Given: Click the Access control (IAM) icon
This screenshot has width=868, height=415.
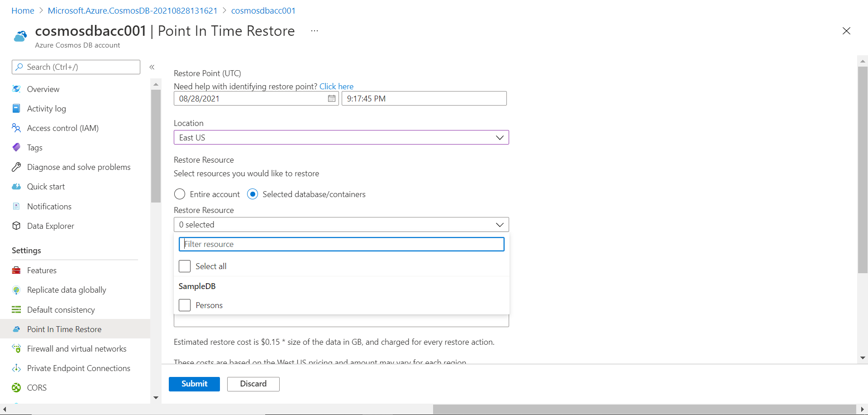Looking at the screenshot, I should pos(16,128).
